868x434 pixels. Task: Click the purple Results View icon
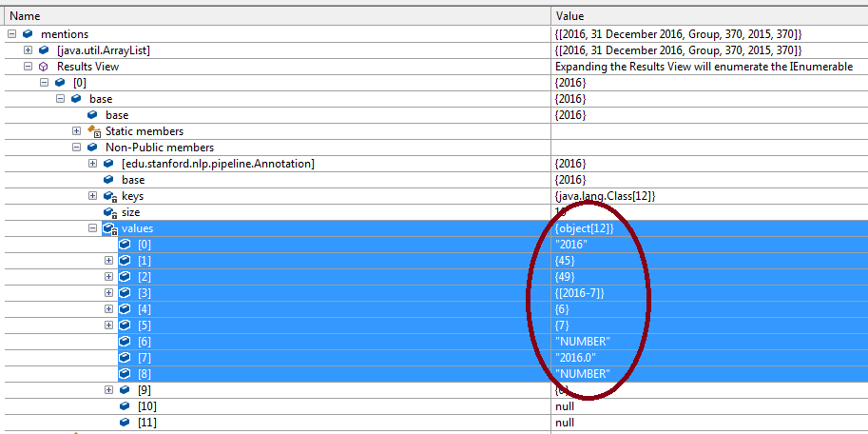(x=44, y=67)
